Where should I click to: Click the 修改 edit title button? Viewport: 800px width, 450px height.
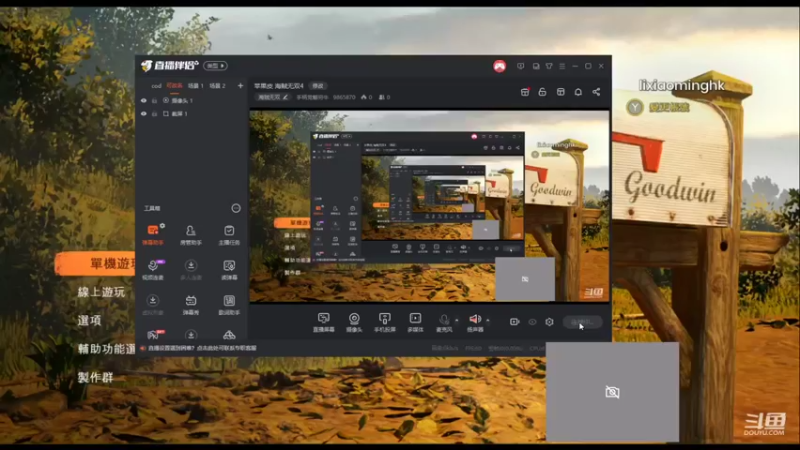(x=318, y=86)
